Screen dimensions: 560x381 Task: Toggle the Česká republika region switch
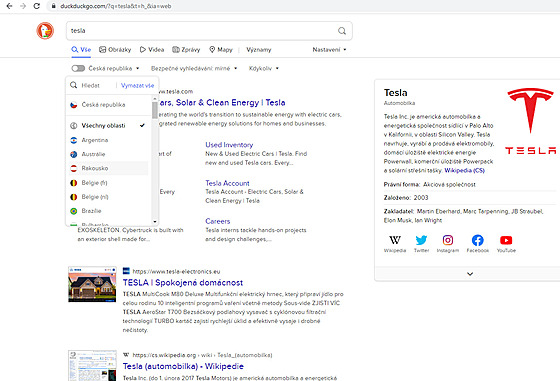coord(78,68)
